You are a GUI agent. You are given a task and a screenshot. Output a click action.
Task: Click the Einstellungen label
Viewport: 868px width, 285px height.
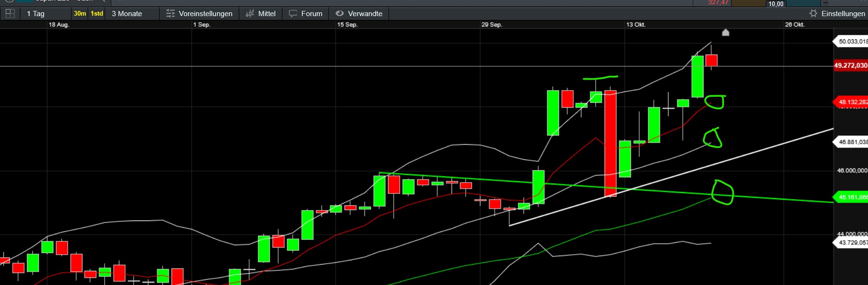pos(843,14)
